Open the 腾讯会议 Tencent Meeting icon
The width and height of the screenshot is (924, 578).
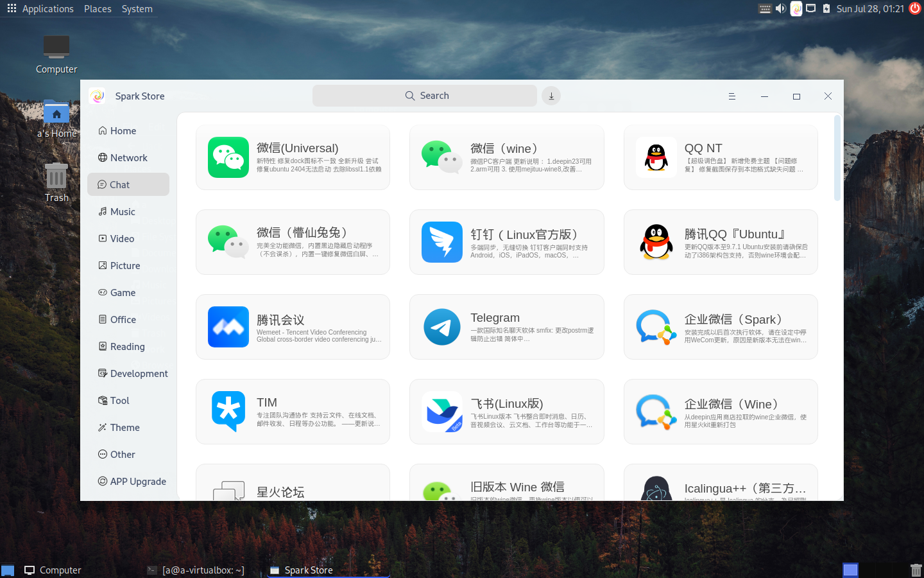[228, 327]
